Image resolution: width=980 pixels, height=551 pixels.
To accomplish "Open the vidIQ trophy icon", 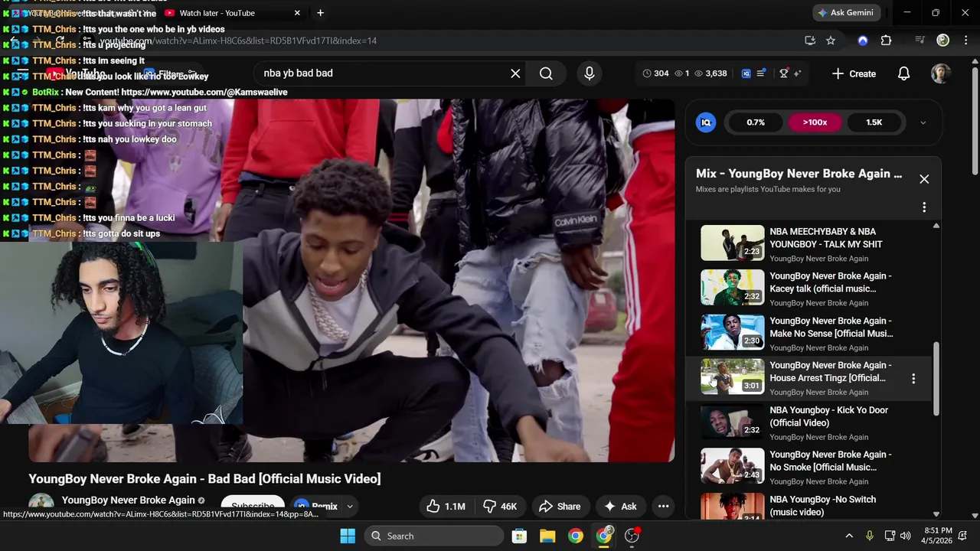I will tap(783, 73).
